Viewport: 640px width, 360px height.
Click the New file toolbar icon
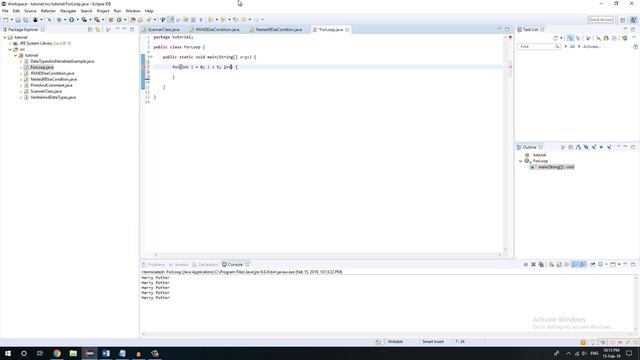point(6,20)
